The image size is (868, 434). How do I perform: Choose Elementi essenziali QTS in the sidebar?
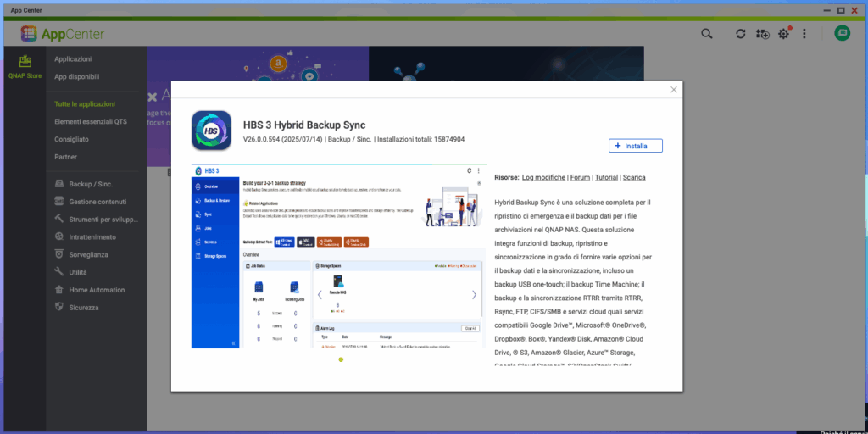click(91, 121)
